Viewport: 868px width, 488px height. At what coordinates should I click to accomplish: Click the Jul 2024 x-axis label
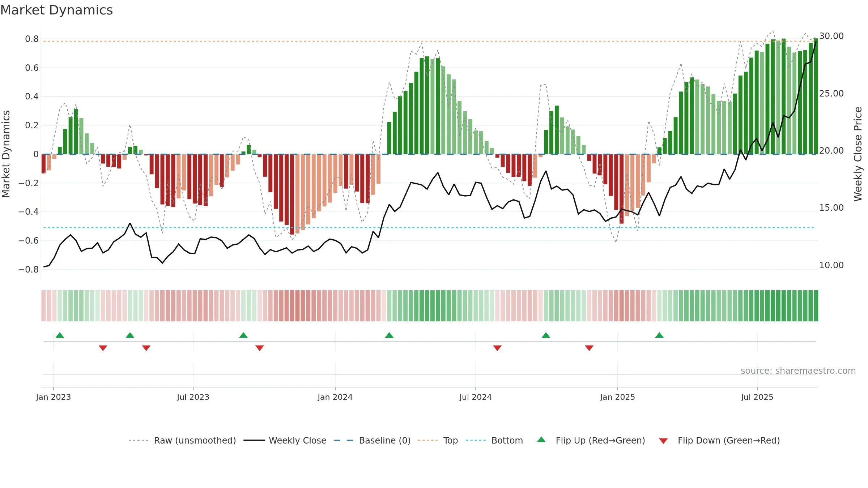tap(476, 397)
